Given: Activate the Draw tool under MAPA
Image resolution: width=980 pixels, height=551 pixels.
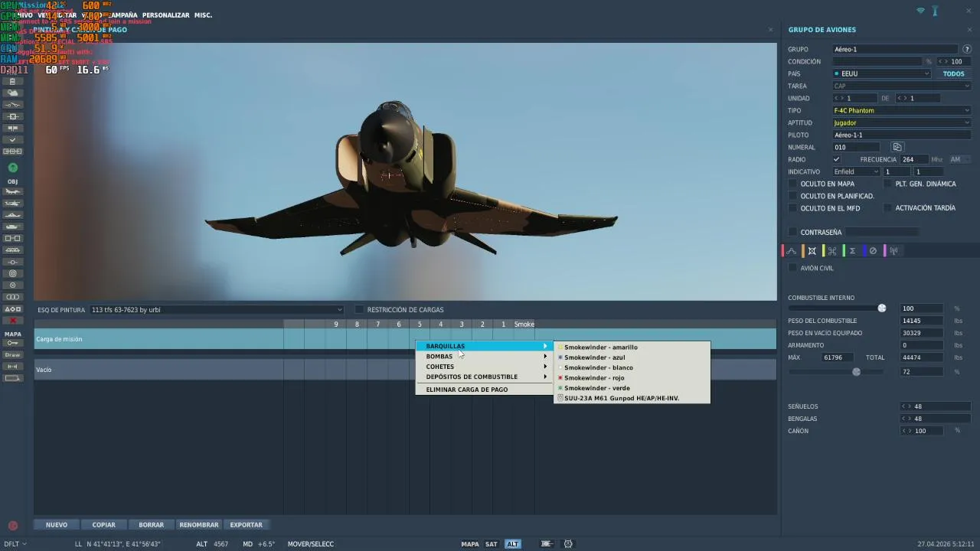Looking at the screenshot, I should pos(12,354).
